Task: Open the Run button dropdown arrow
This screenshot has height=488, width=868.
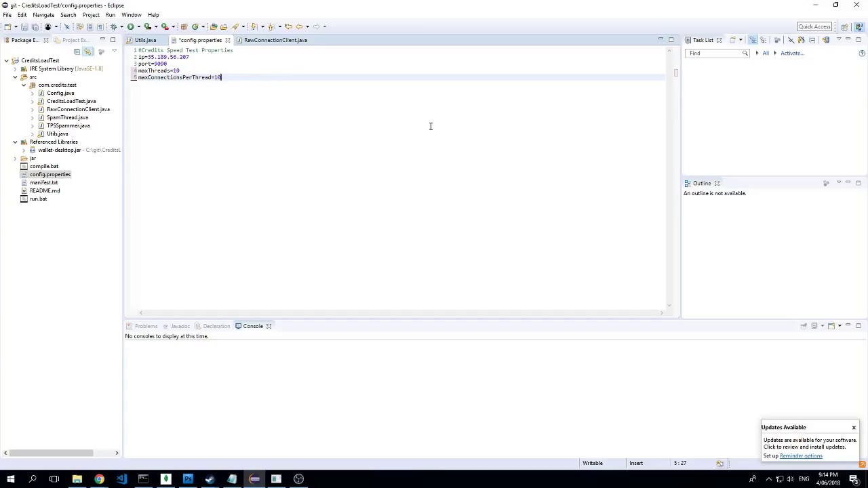Action: (138, 26)
